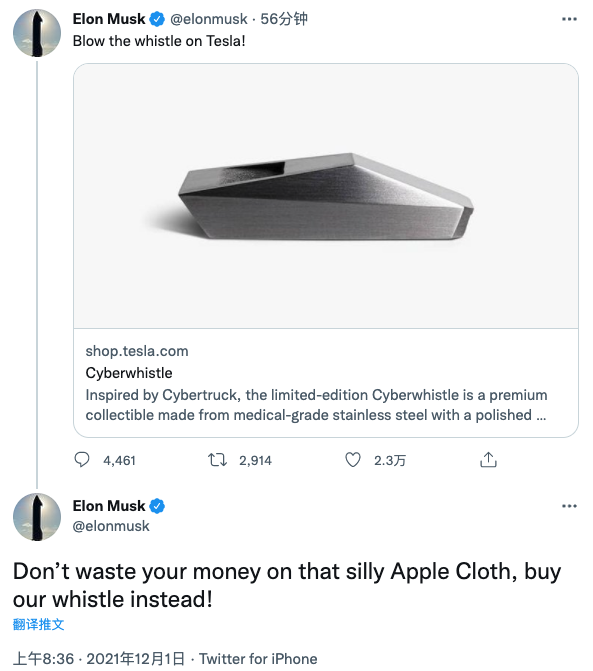Click the retweet arrows icon
The width and height of the screenshot is (593, 671).
point(217,460)
